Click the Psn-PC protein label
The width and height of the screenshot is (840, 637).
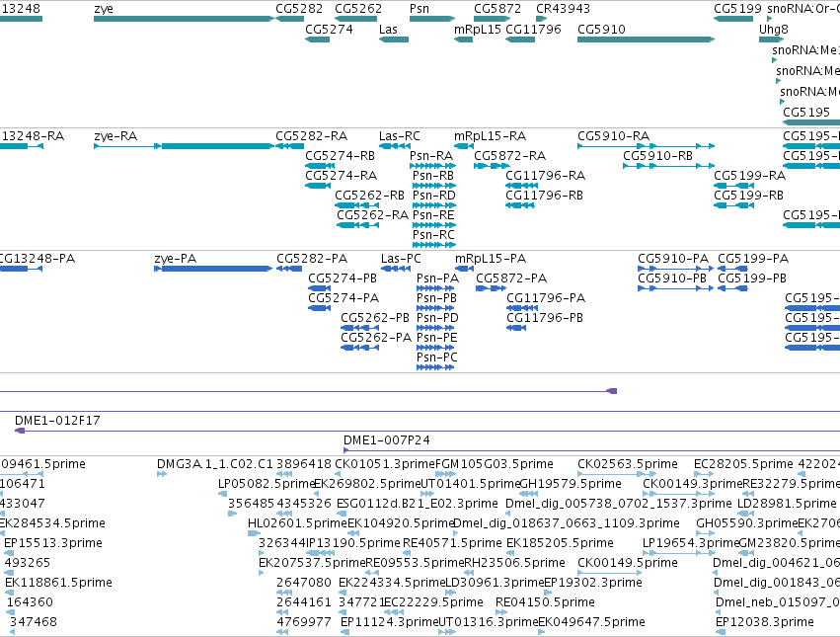click(x=437, y=358)
